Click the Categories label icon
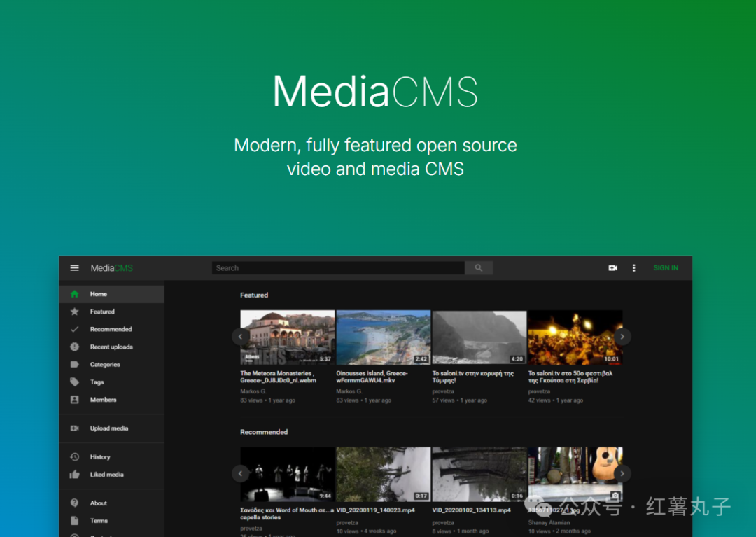Screen dimensions: 756x537 pos(74,365)
